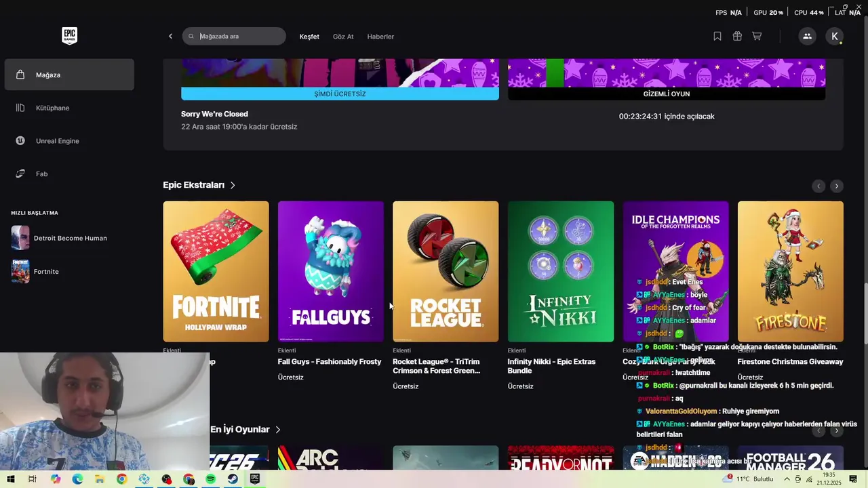Click the Infinity Nikki - Epic Extras Bundle title

click(551, 366)
